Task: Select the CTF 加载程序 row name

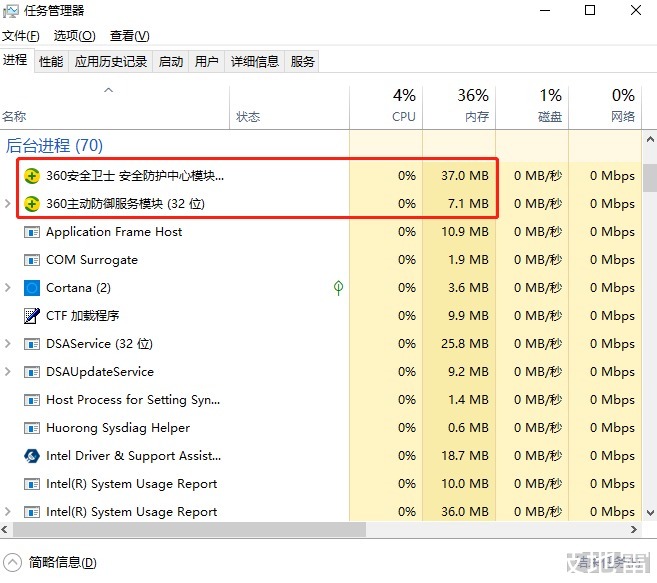Action: point(83,316)
